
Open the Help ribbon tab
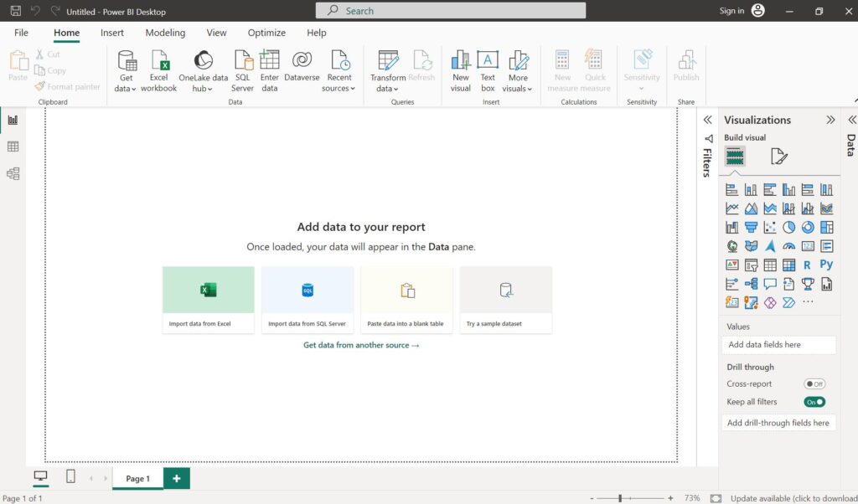pyautogui.click(x=316, y=33)
